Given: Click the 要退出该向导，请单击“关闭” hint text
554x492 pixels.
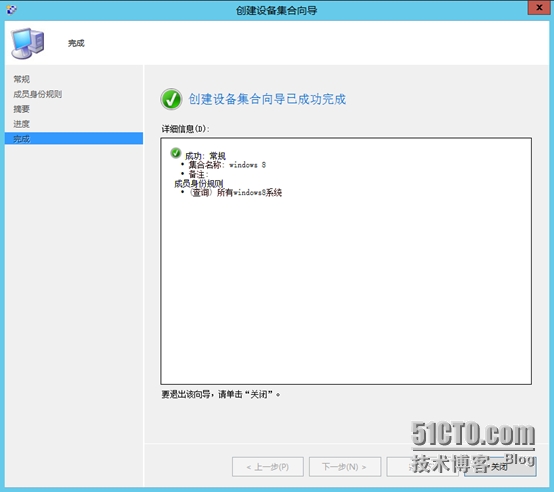Looking at the screenshot, I should click(x=221, y=394).
